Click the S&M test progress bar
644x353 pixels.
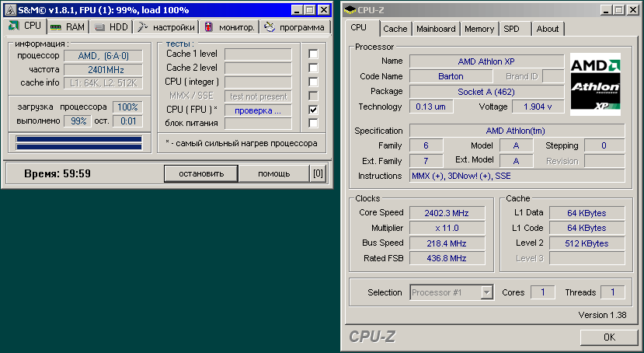79,143
